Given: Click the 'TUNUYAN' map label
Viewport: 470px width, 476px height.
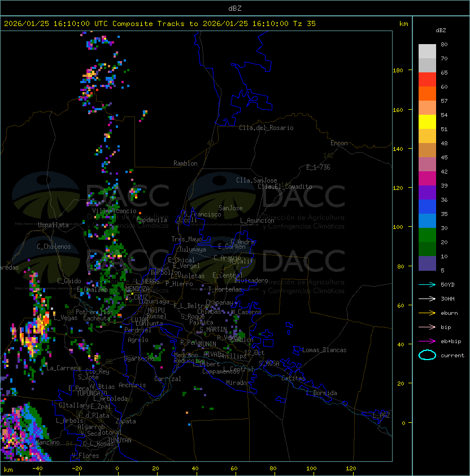Looking at the screenshot, I should point(120,440).
